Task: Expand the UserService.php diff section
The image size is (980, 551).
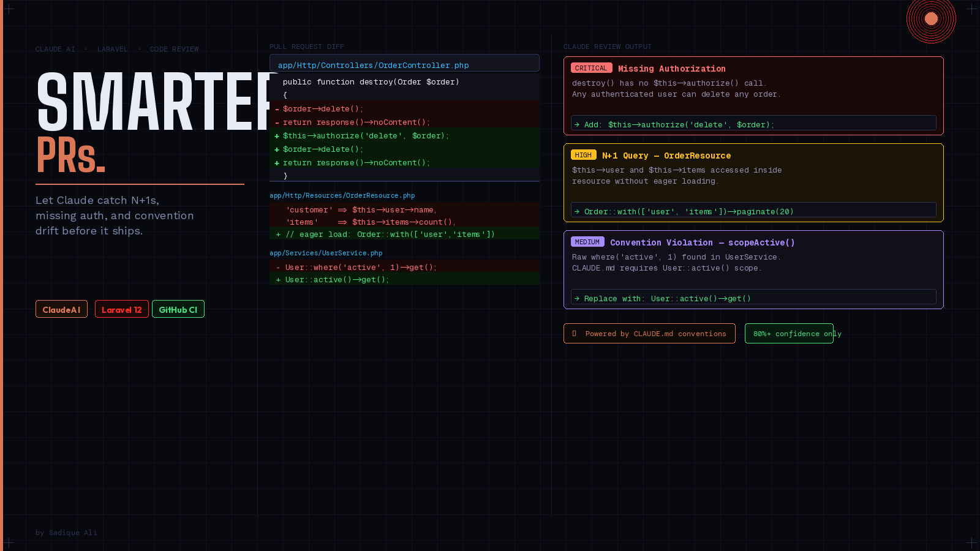Action: point(325,253)
